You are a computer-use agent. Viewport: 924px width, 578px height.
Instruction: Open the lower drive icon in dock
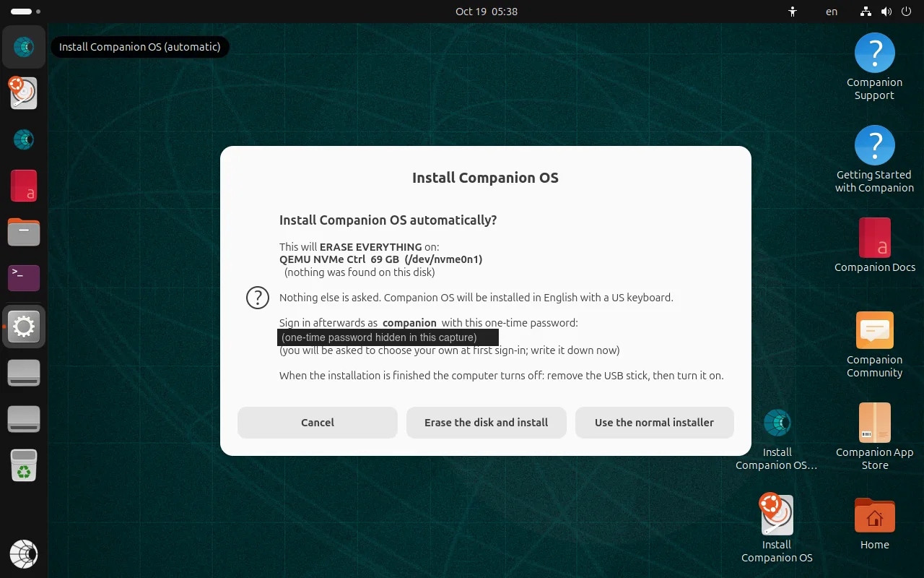24,419
